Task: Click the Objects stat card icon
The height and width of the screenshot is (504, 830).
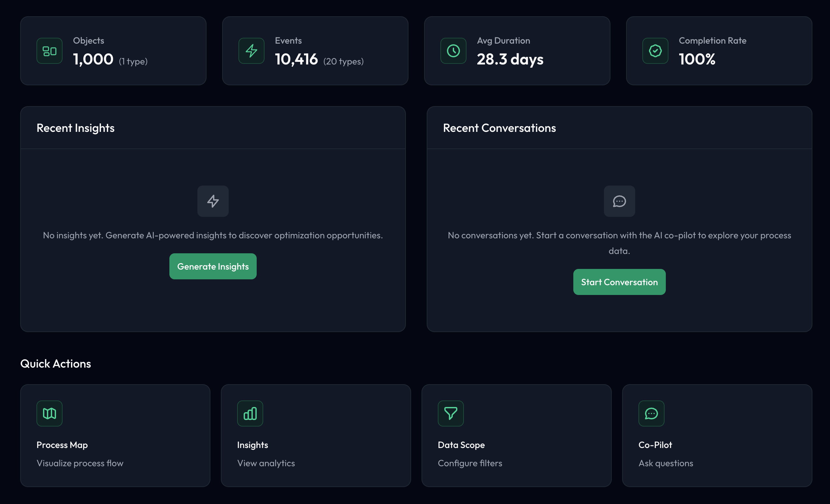Action: coord(50,51)
